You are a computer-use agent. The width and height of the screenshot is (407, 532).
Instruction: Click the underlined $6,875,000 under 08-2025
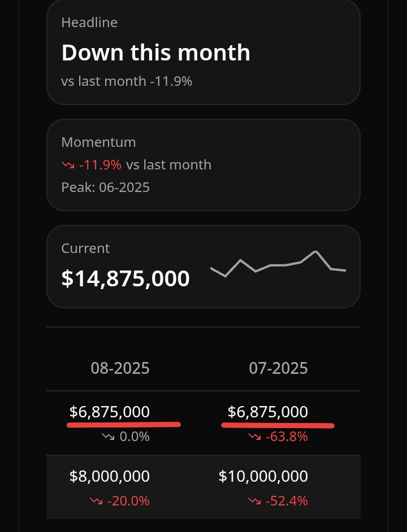(x=110, y=412)
